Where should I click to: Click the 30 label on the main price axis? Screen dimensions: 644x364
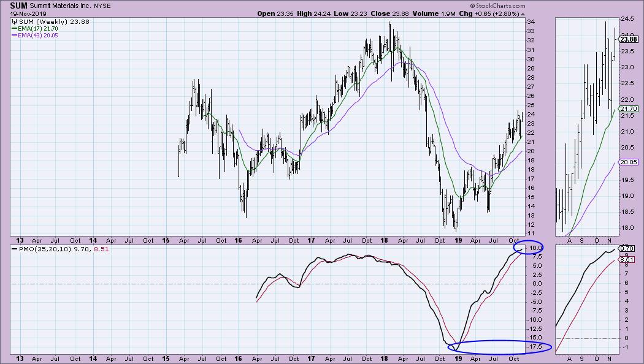coord(531,59)
